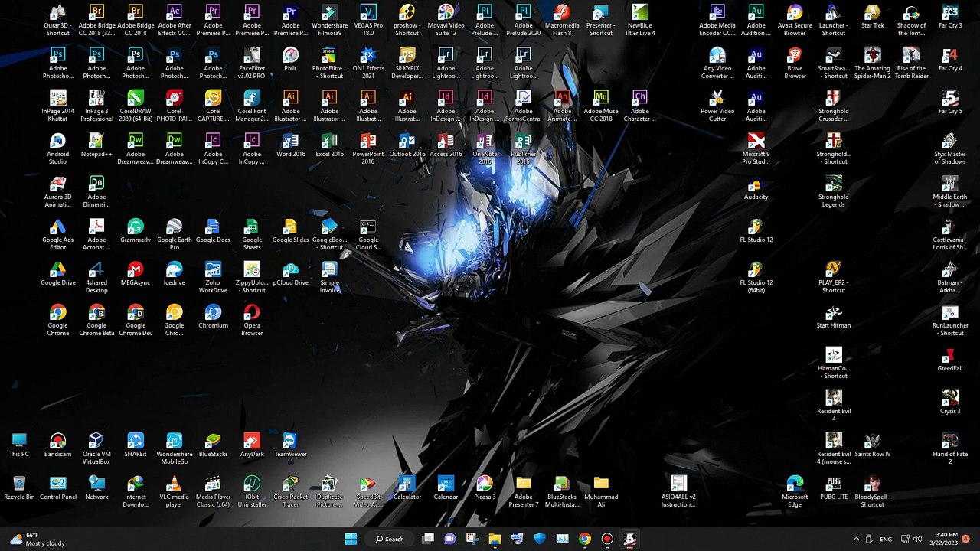
Task: Switch the ENG input language
Action: pyautogui.click(x=886, y=539)
